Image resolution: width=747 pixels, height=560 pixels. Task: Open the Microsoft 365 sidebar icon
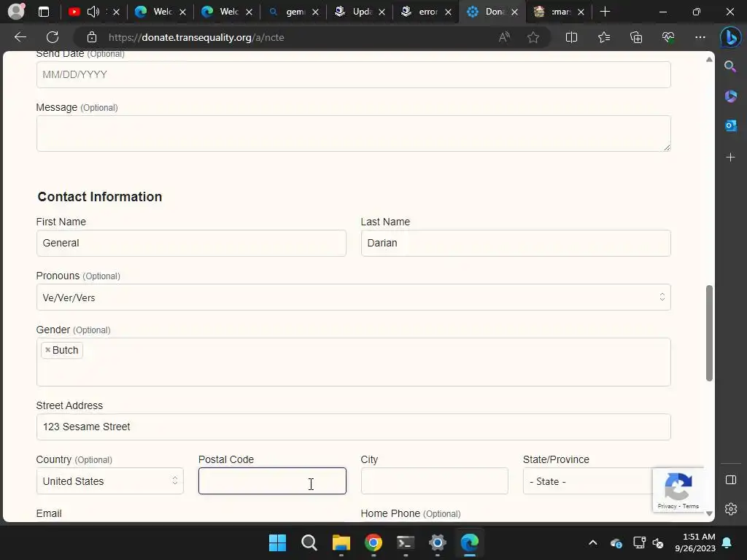pyautogui.click(x=730, y=96)
